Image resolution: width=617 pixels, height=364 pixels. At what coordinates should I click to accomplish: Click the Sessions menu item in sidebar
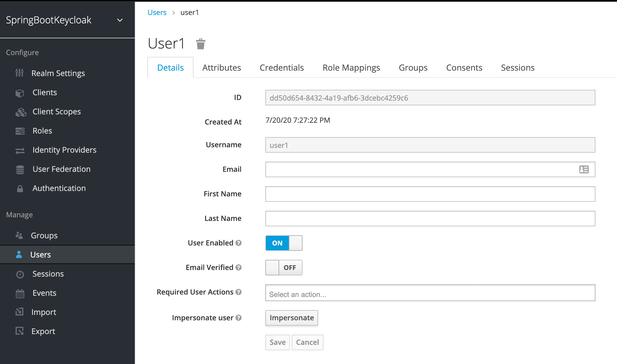(48, 274)
